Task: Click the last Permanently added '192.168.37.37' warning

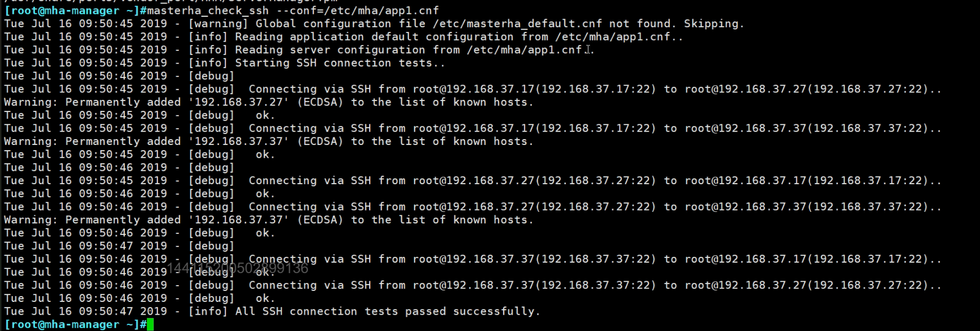Action: (x=268, y=220)
